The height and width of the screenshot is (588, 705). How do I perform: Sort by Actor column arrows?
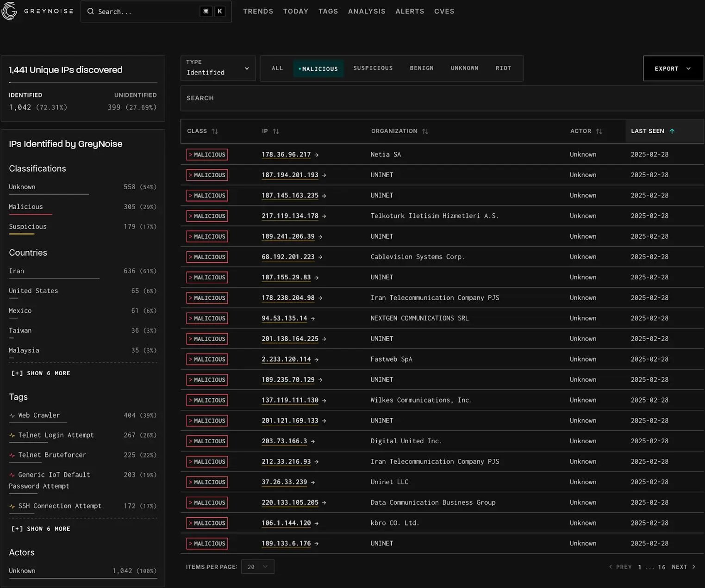point(599,131)
